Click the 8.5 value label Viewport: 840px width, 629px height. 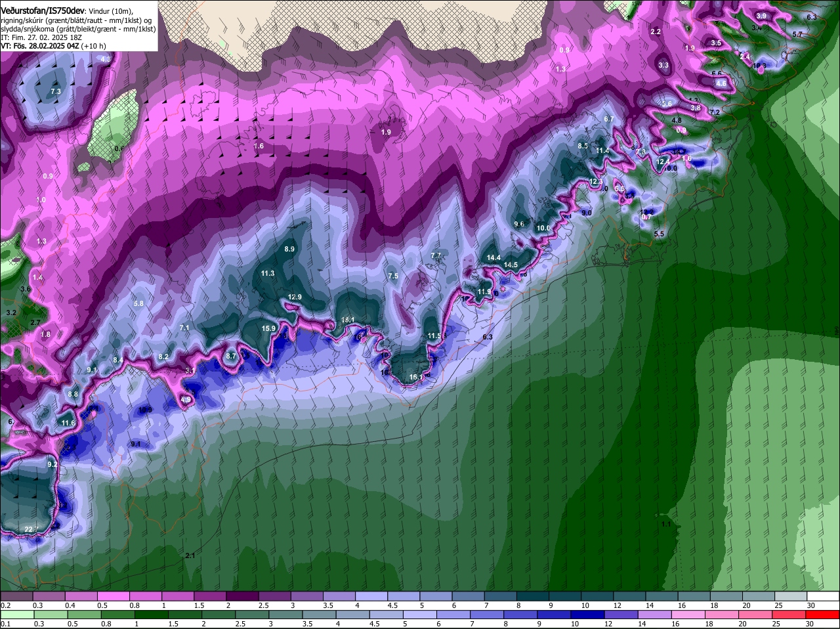point(583,146)
